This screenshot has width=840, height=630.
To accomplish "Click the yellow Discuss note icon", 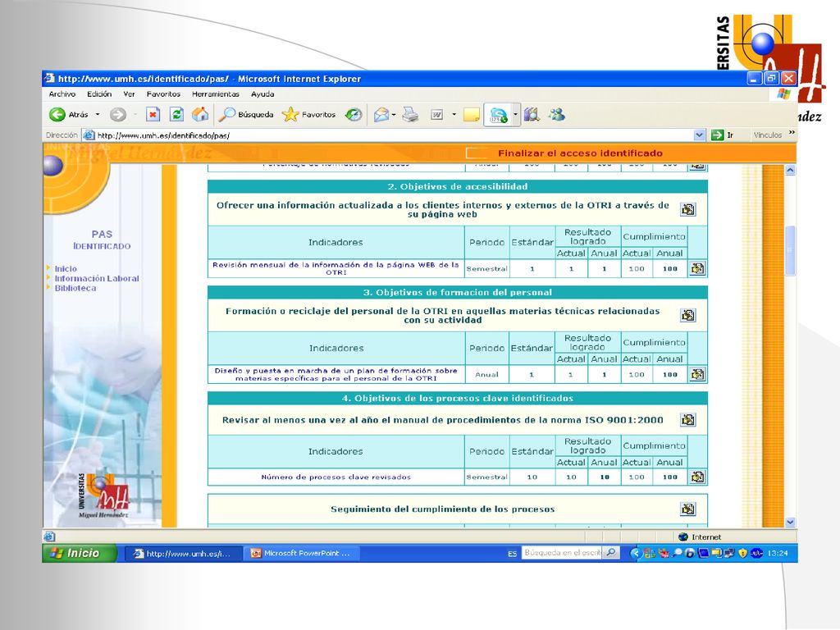I will (x=472, y=115).
